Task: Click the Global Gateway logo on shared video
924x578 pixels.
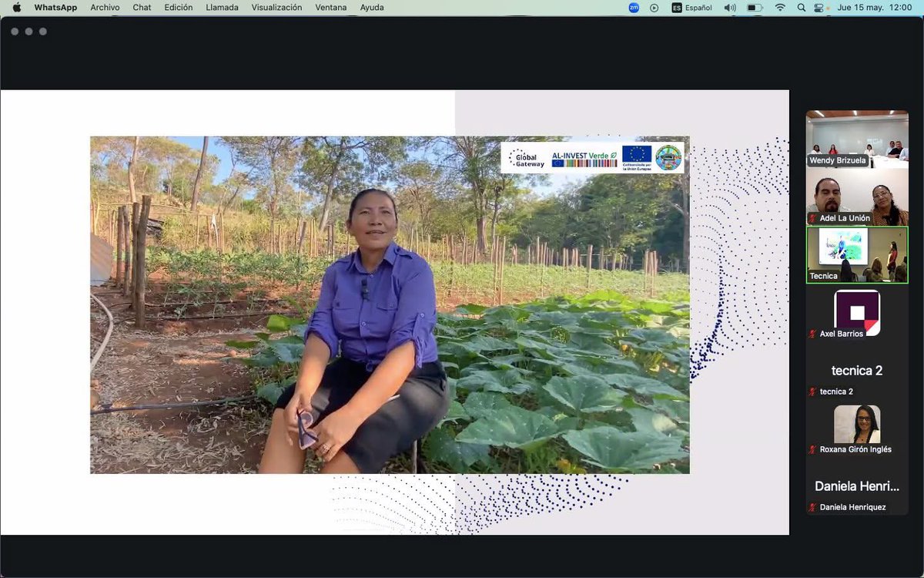Action: [x=527, y=158]
